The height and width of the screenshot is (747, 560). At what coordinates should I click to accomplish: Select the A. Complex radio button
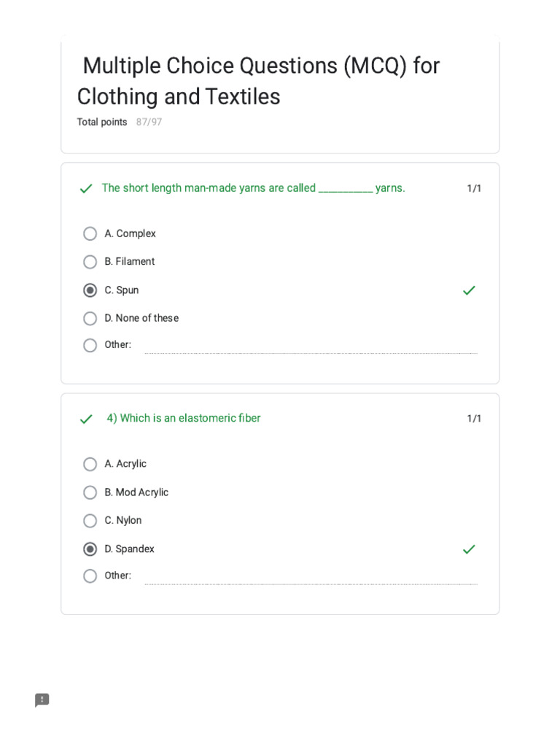pos(90,233)
